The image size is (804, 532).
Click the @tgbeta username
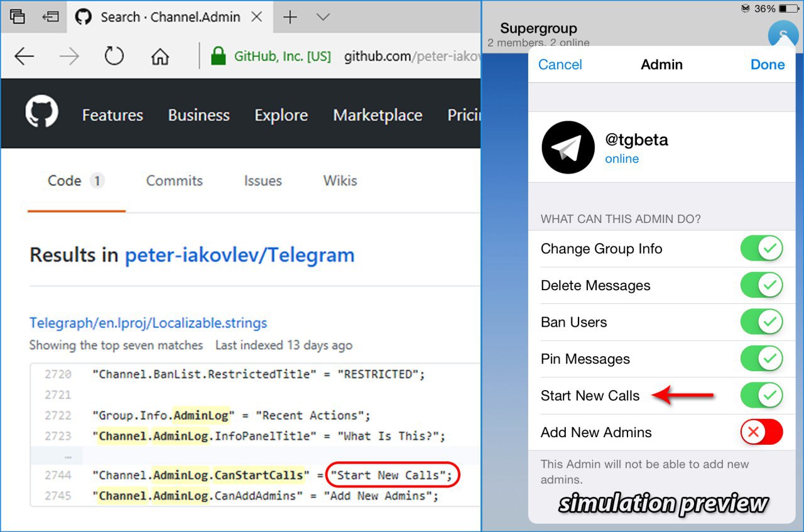point(636,139)
